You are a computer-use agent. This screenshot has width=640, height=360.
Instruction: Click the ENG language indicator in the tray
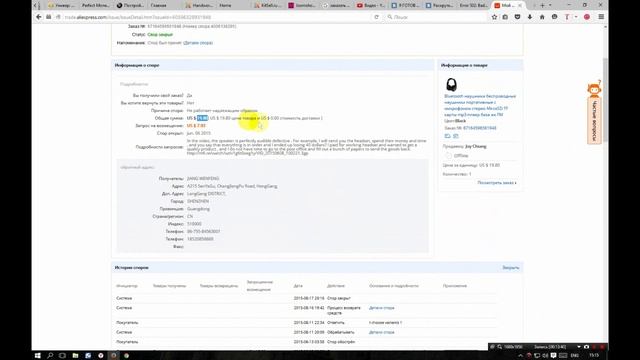click(574, 356)
